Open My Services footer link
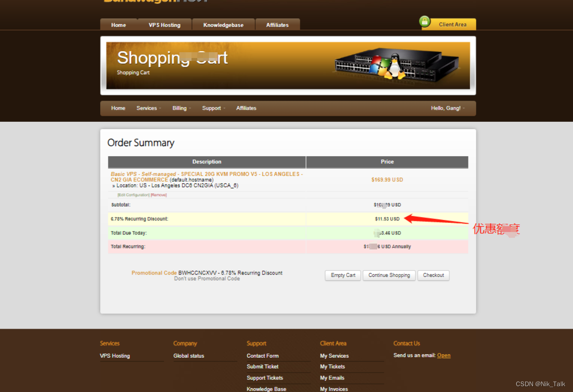573x392 pixels. tap(335, 356)
